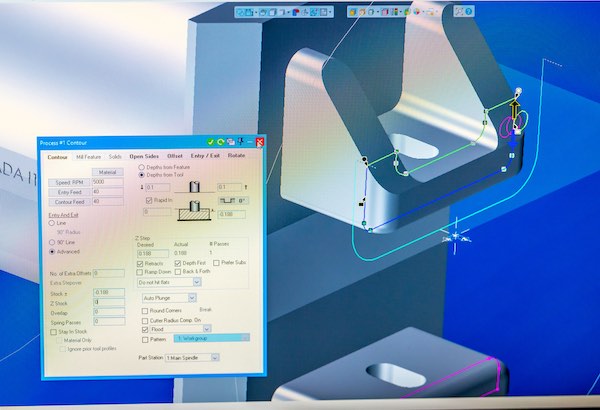Open the Entry / Exit tab
This screenshot has width=600, height=410.
(207, 156)
